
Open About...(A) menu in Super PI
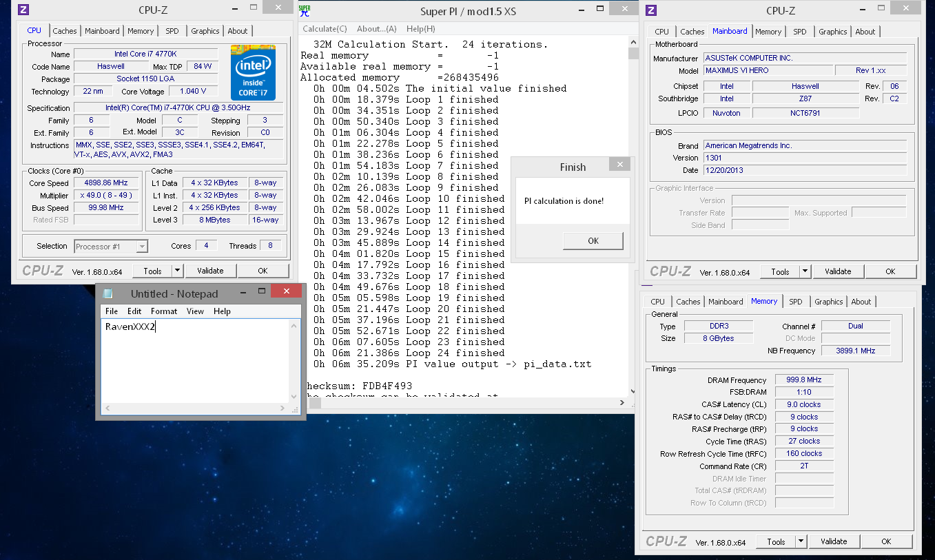pos(376,29)
